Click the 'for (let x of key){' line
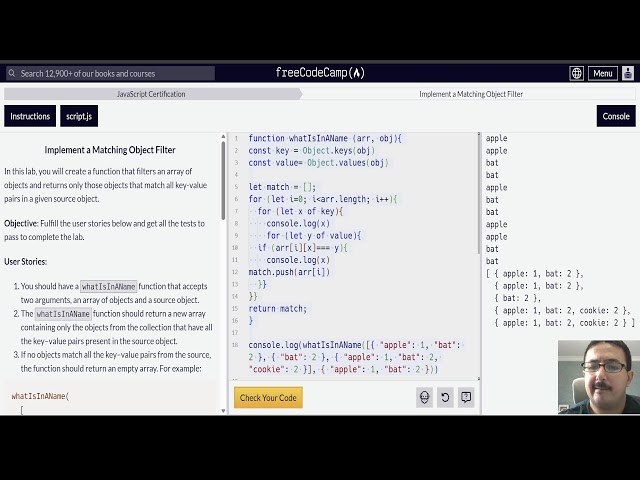 pos(300,211)
